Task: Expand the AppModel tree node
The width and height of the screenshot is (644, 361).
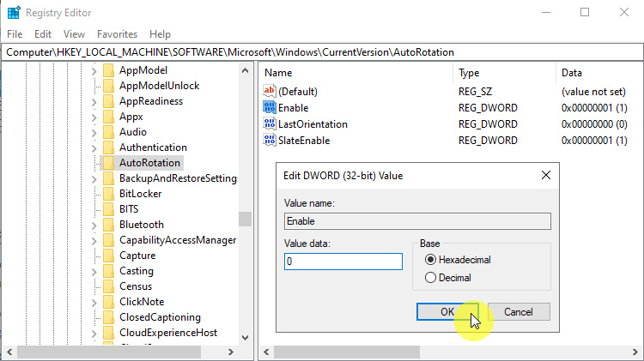Action: tap(94, 70)
